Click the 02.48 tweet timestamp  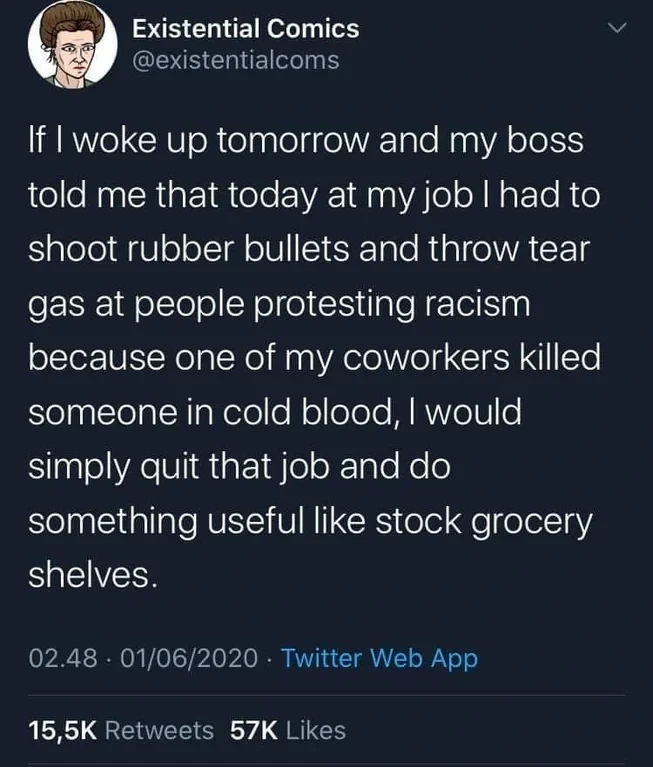point(65,659)
